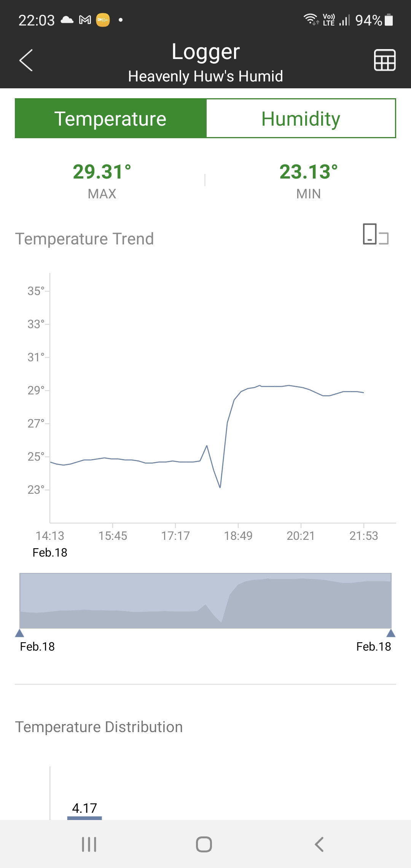
Task: Tap the Gmail notification icon in status bar
Action: coord(85,20)
